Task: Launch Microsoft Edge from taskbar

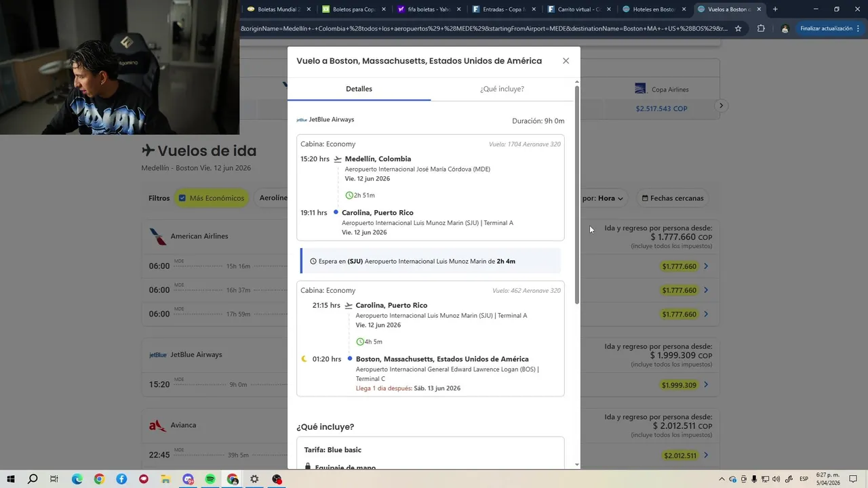Action: pyautogui.click(x=77, y=479)
